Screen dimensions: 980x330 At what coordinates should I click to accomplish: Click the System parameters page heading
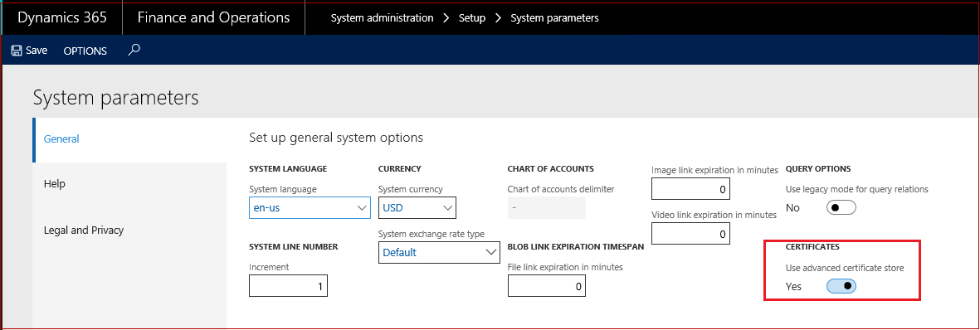tap(115, 98)
